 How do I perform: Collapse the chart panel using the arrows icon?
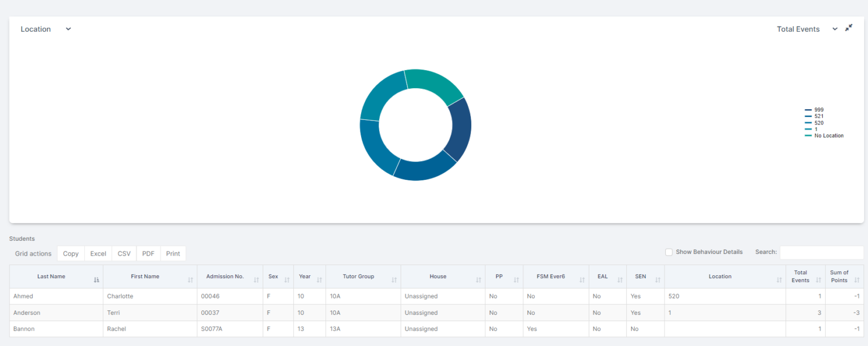point(849,27)
